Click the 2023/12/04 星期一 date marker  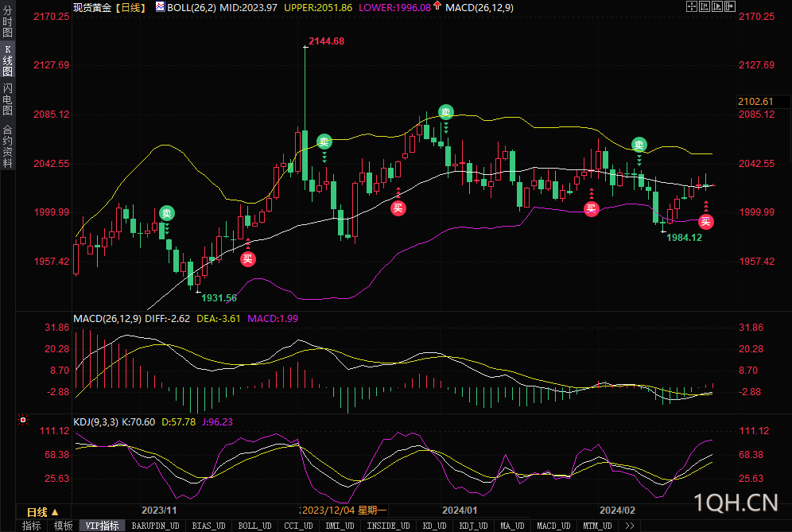[x=344, y=511]
